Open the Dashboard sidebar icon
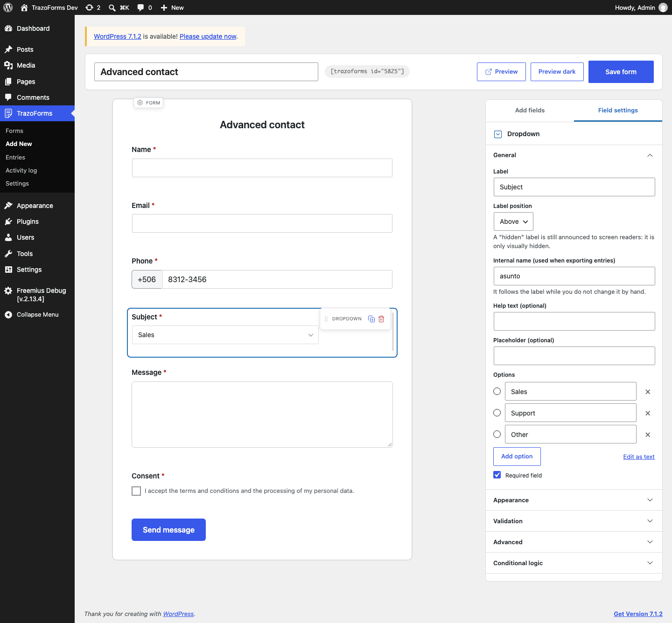The width and height of the screenshot is (672, 623). tap(8, 28)
